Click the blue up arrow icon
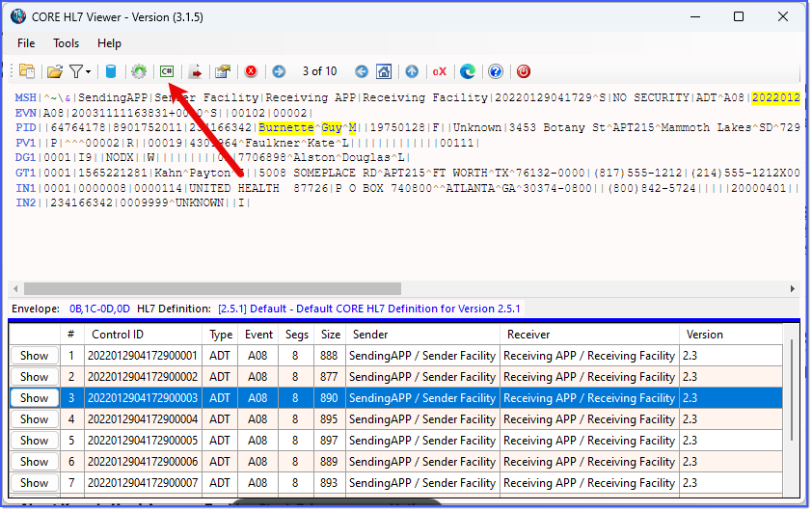Viewport: 812px width, 511px height. [412, 71]
